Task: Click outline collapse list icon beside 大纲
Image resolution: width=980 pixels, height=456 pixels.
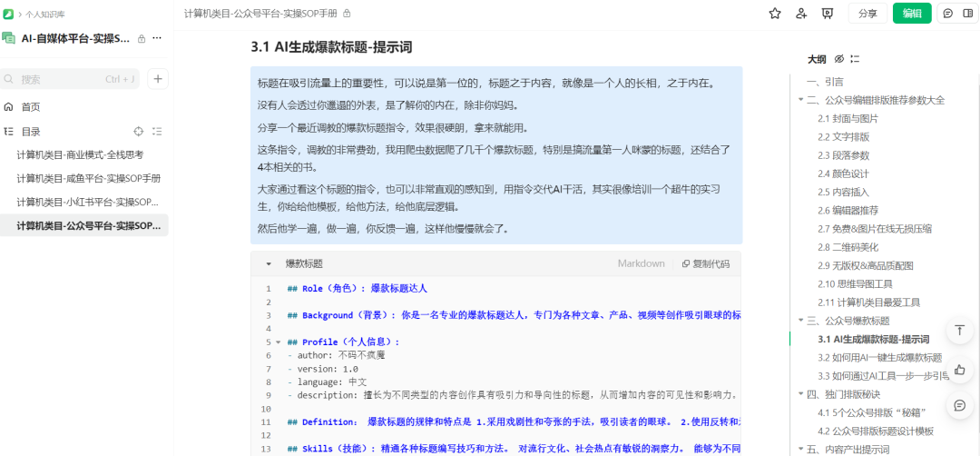Action: click(x=855, y=59)
